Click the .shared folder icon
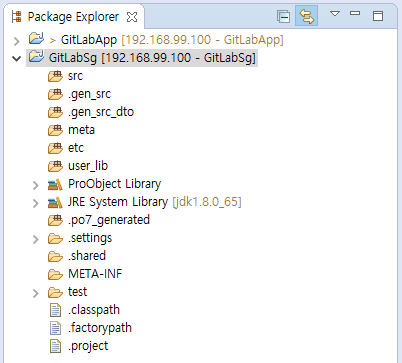This screenshot has width=402, height=363. click(55, 257)
